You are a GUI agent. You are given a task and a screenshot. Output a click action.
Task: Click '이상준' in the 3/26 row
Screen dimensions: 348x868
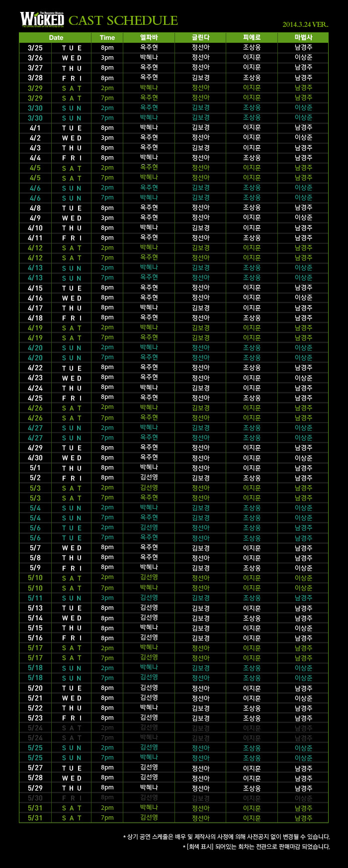pyautogui.click(x=303, y=58)
